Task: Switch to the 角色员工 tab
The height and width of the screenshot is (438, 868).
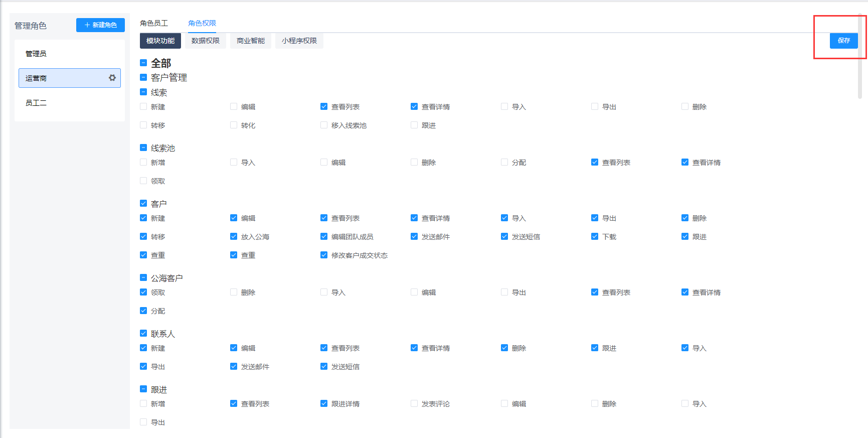Action: [x=154, y=23]
